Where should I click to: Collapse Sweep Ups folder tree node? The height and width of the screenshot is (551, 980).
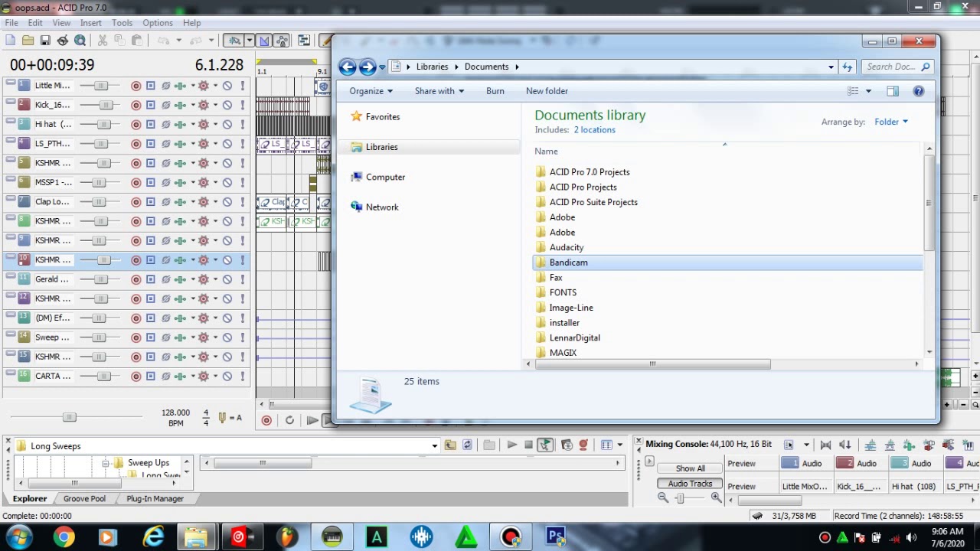tap(106, 463)
